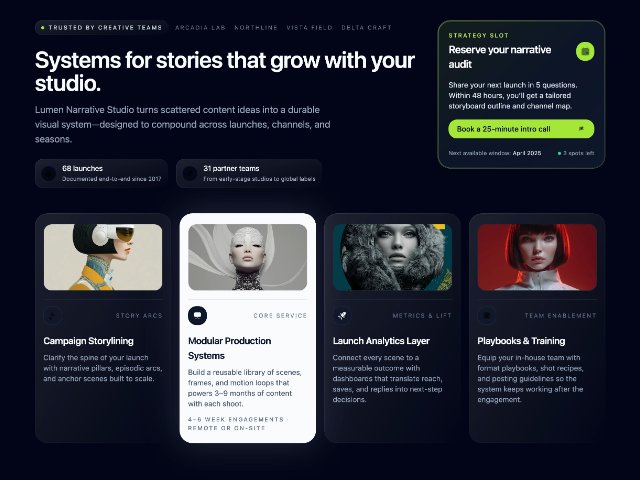Viewport: 640px width, 480px height.
Task: Click the rocket icon for Metrics & Lift
Action: (x=342, y=316)
